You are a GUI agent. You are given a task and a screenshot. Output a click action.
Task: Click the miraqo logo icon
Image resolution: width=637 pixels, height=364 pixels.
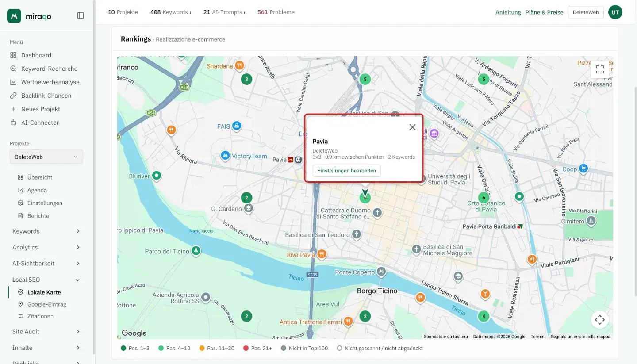click(x=14, y=16)
